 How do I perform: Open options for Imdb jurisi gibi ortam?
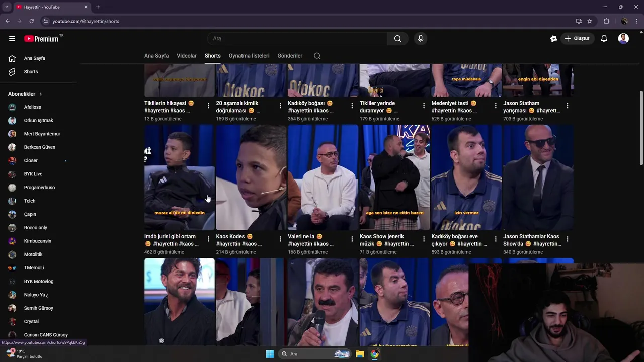pyautogui.click(x=208, y=239)
